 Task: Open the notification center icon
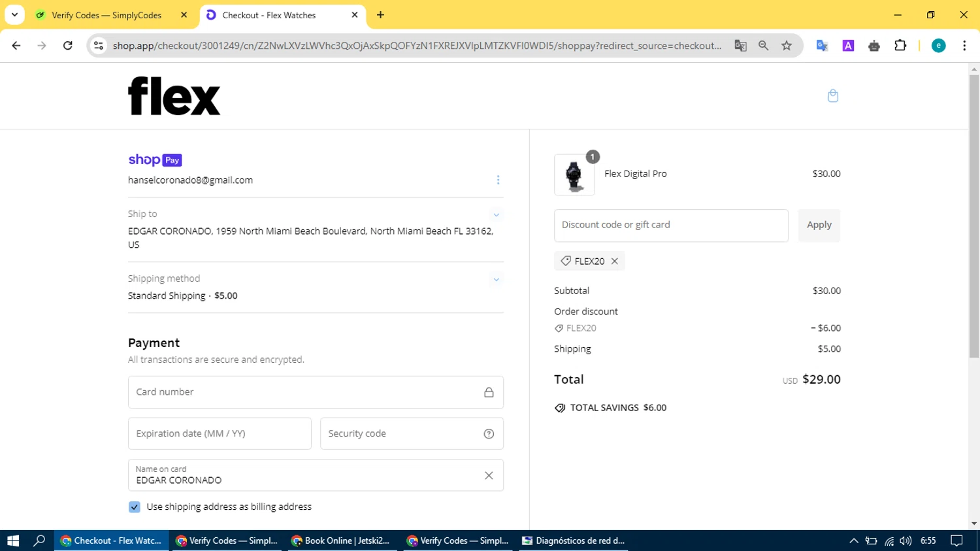tap(957, 541)
